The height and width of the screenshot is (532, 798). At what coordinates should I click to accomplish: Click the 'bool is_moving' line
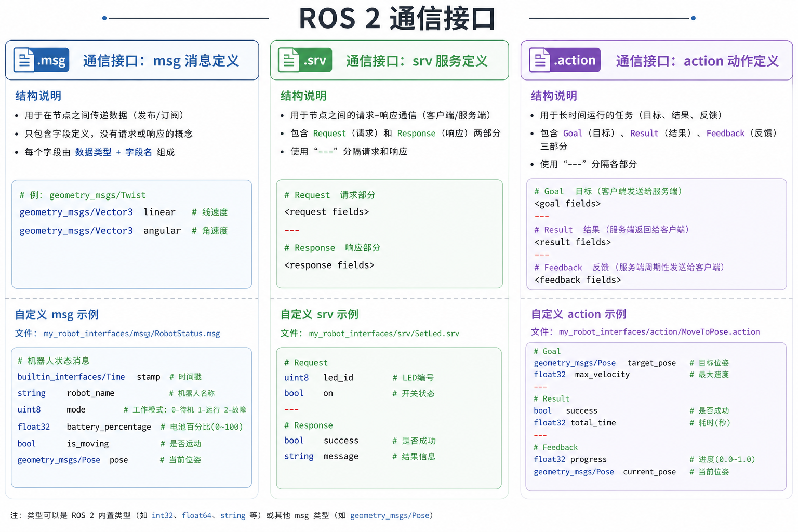point(109,444)
